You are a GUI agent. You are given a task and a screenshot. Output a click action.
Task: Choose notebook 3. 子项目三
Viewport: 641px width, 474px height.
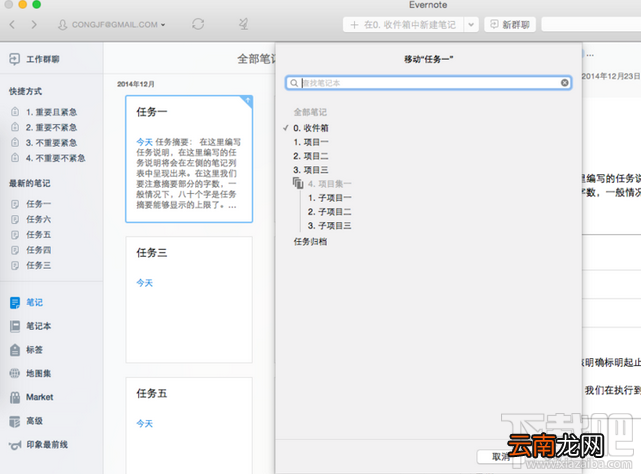coord(329,226)
